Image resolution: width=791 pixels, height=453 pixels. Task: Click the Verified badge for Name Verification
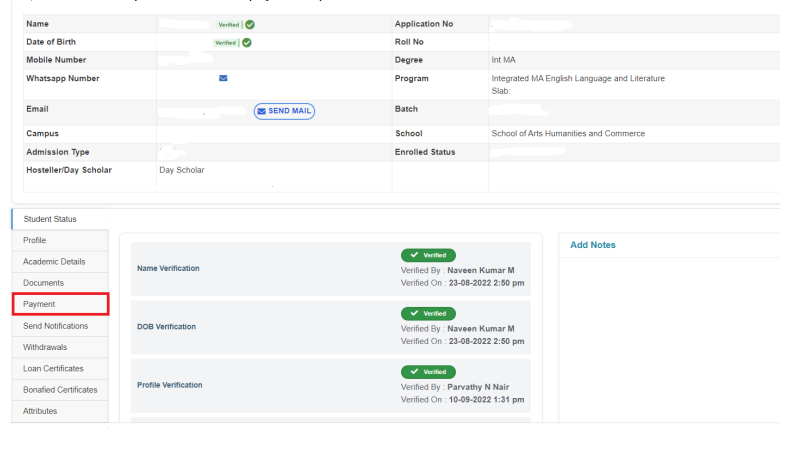(x=428, y=256)
